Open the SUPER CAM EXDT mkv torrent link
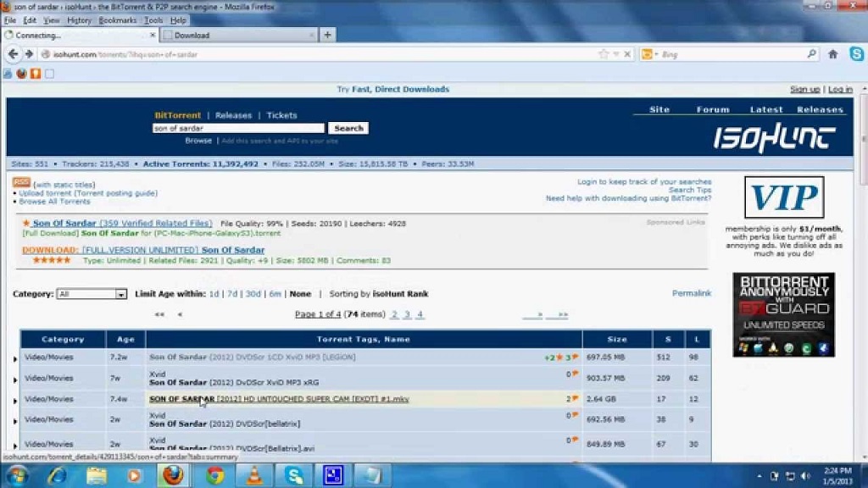The height and width of the screenshot is (488, 868). [279, 398]
